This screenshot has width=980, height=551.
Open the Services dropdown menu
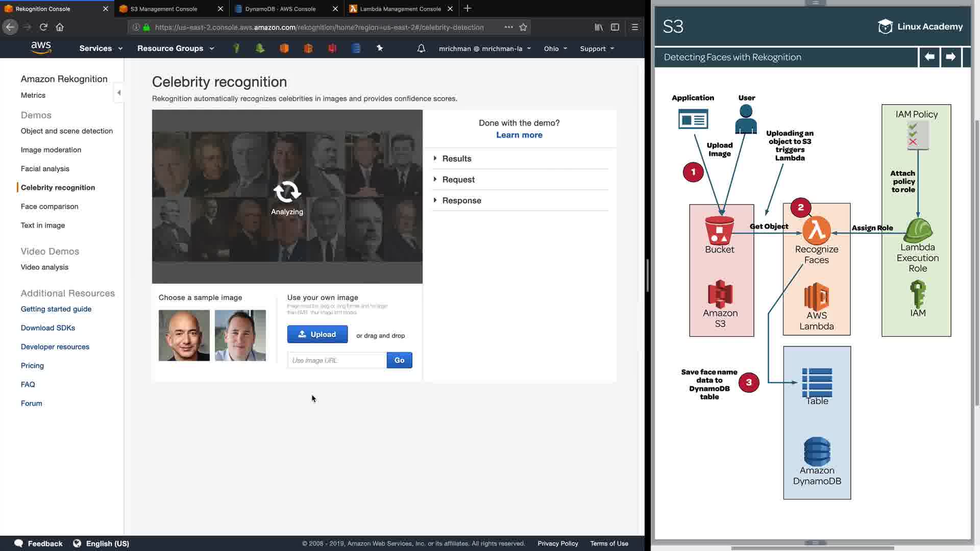[101, 48]
